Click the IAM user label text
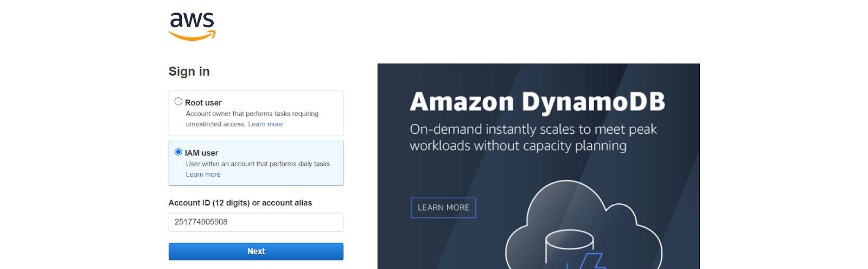This screenshot has height=269, width=868. coord(202,153)
